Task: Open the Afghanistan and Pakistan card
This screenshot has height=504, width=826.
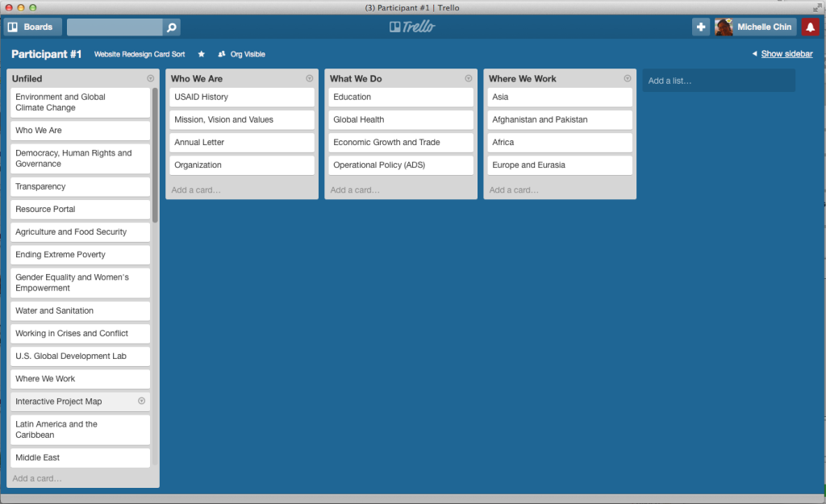Action: pos(560,119)
